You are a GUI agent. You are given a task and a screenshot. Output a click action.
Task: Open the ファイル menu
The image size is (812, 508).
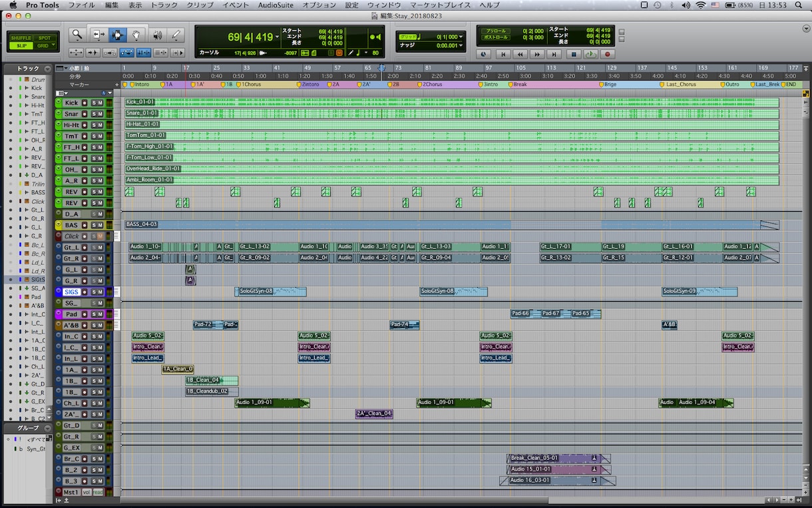pos(81,5)
